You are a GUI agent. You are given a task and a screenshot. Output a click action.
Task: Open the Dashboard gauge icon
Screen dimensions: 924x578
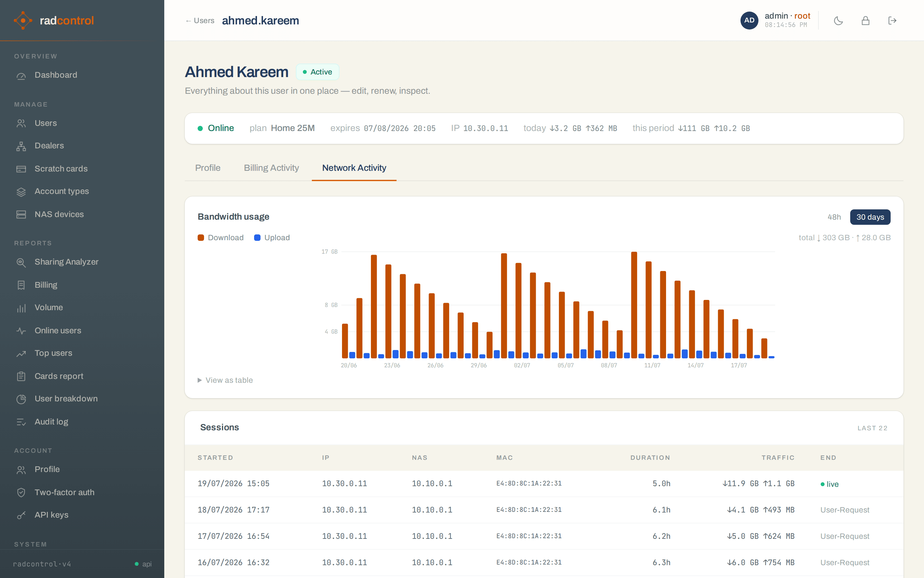point(21,75)
